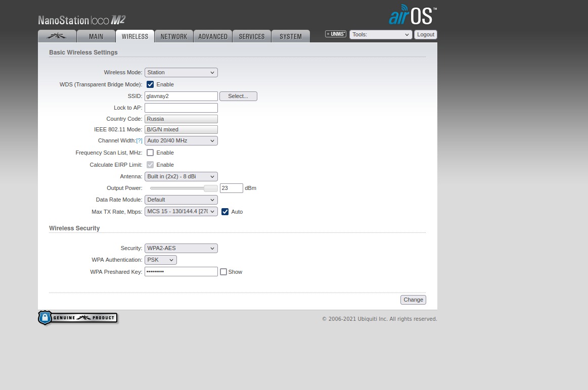Expand the Tools dropdown menu

click(x=381, y=34)
